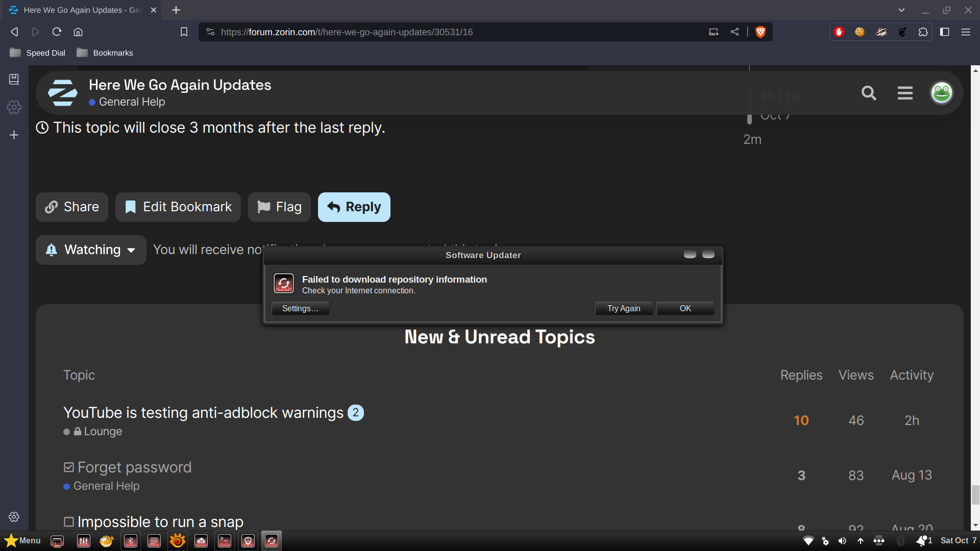Open the Wi-Fi network tray icon
This screenshot has width=980, height=551.
(x=808, y=541)
